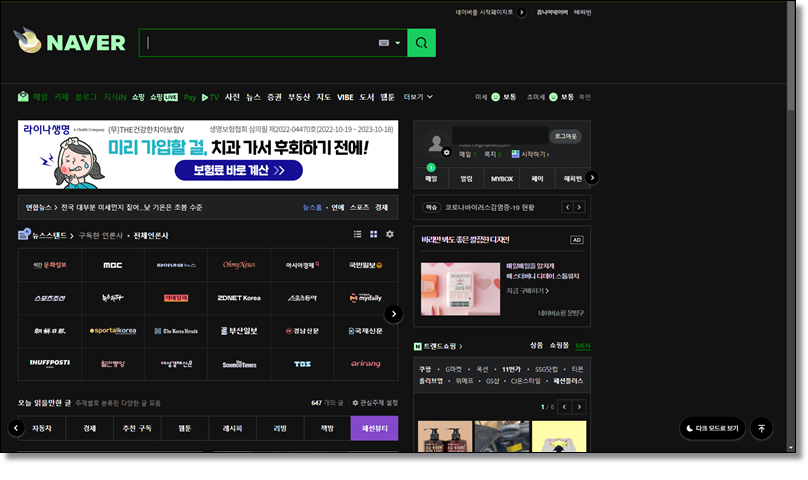The image size is (808, 480).
Task: Open arirang publisher tile
Action: pyautogui.click(x=366, y=363)
